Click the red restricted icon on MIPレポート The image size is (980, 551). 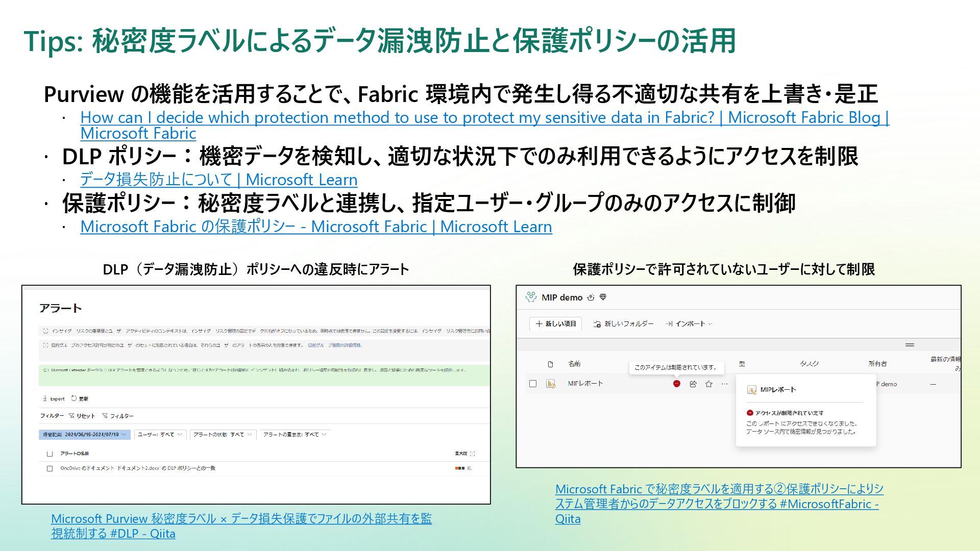pos(677,384)
